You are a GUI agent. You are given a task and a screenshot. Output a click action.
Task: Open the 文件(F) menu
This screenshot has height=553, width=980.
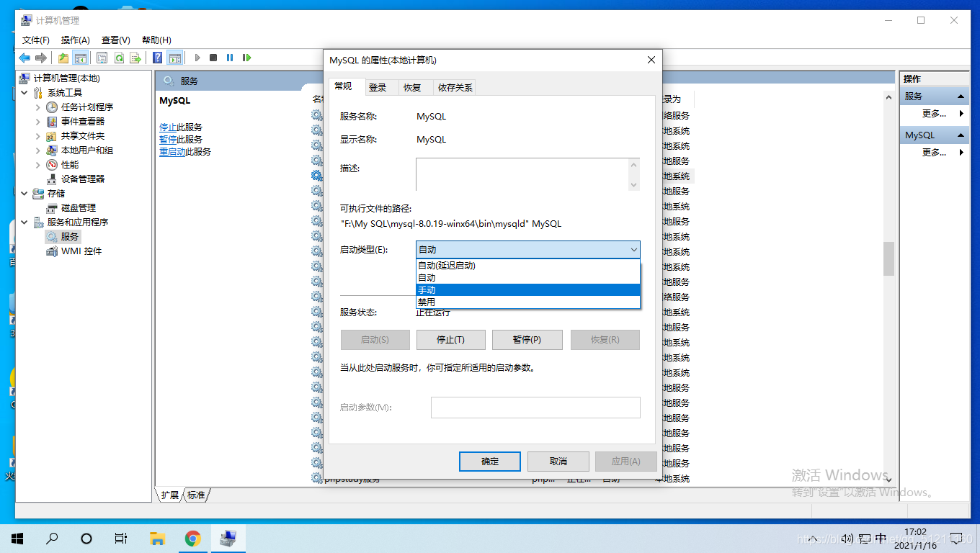tap(36, 40)
